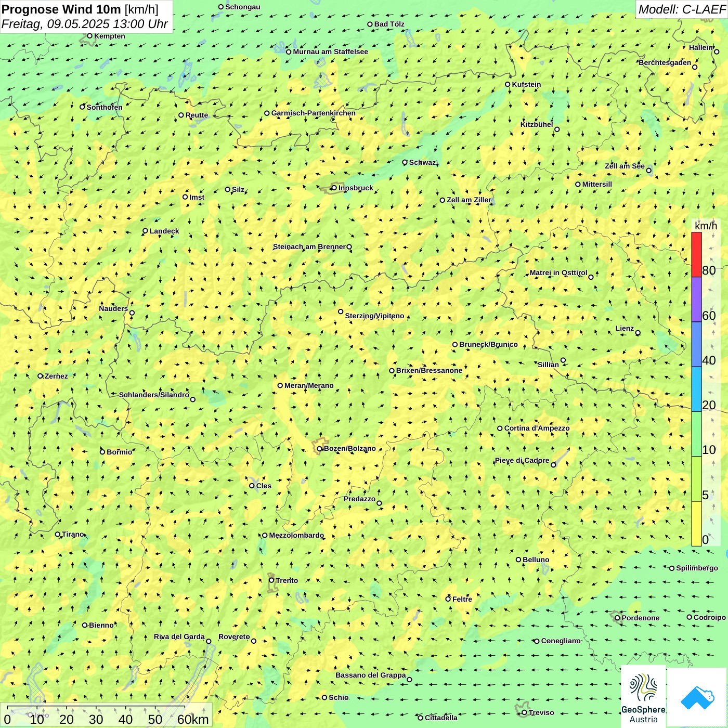This screenshot has width=728, height=728.
Task: Click the Spilimbergo location marker
Action: [672, 568]
